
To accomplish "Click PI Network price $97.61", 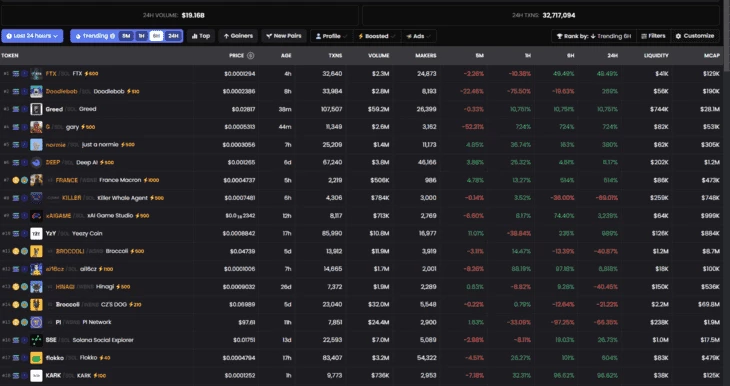I will tap(247, 322).
